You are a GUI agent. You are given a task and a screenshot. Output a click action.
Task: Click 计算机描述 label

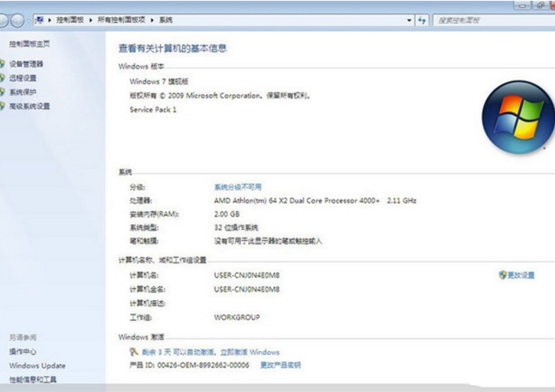tap(148, 303)
